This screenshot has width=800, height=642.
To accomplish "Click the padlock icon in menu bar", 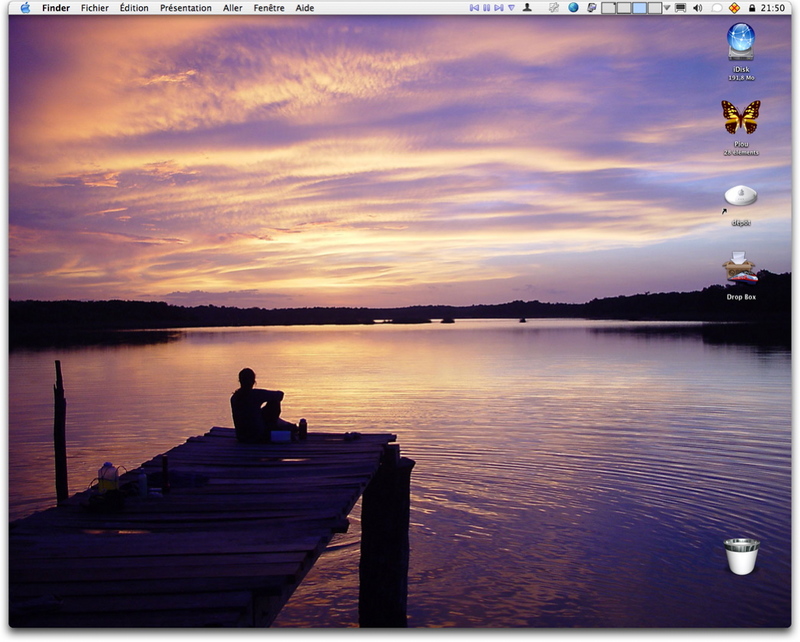I will 751,8.
